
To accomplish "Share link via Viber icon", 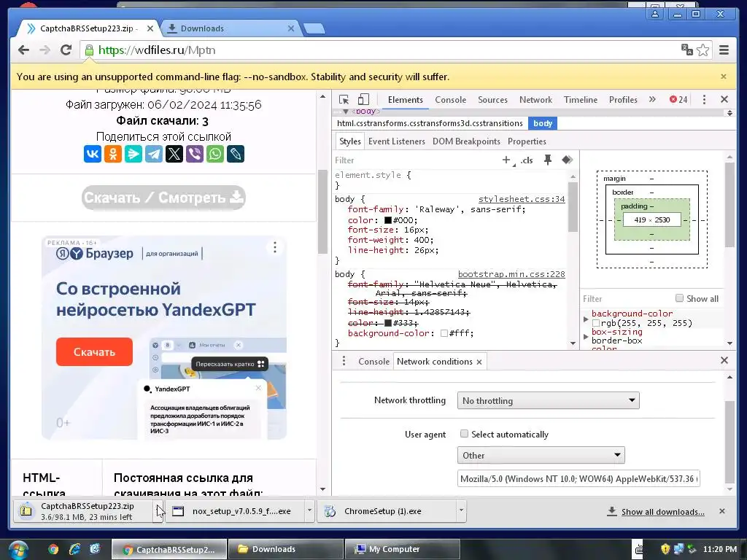I will [x=194, y=154].
